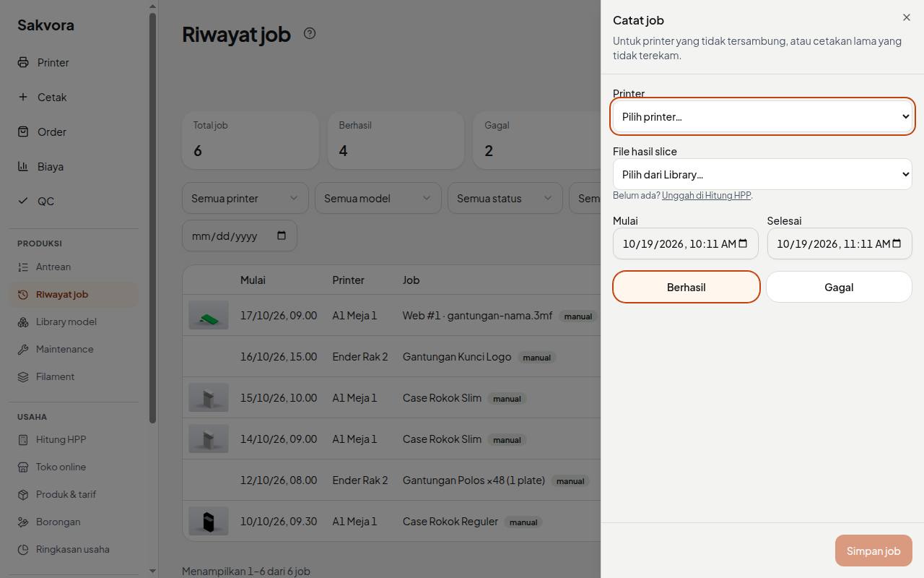Click the help question mark beside Riwayat job
Screen dimensions: 924x578
tap(310, 33)
